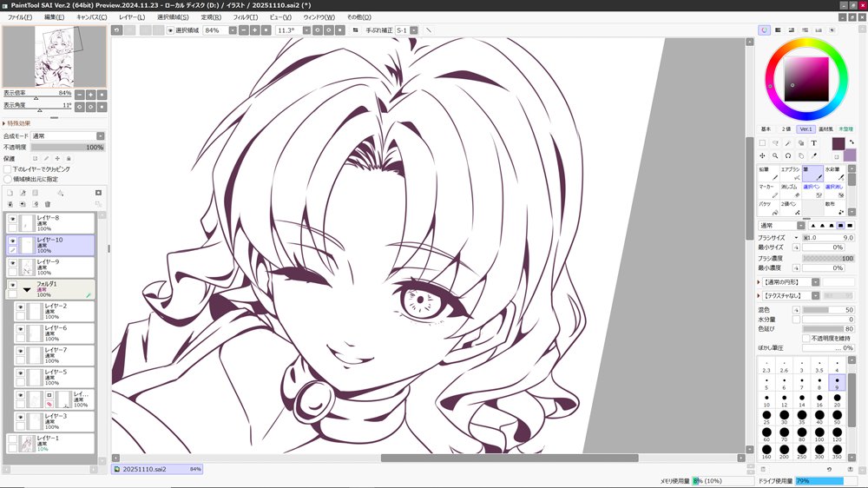Select the magic wand tool
This screenshot has height=488, width=868.
[x=788, y=143]
